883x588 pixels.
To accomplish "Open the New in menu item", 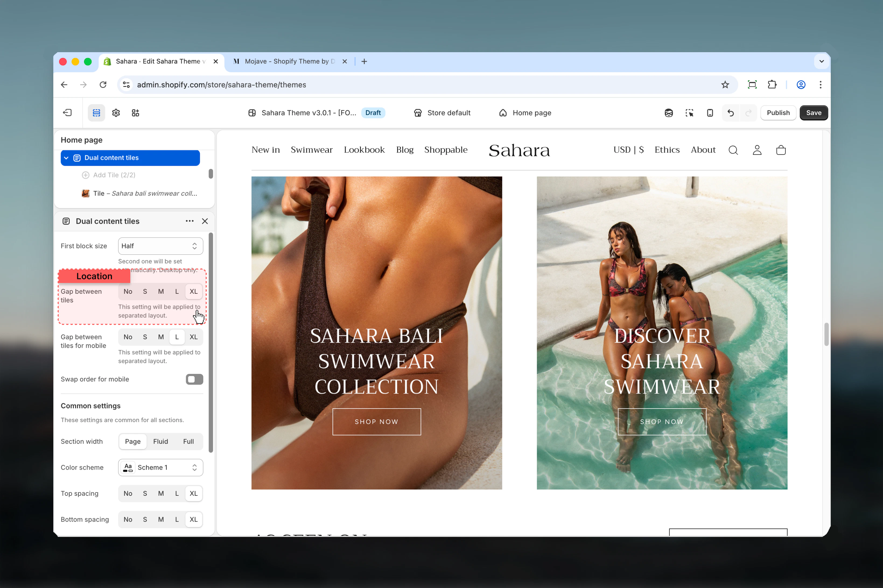I will (266, 150).
